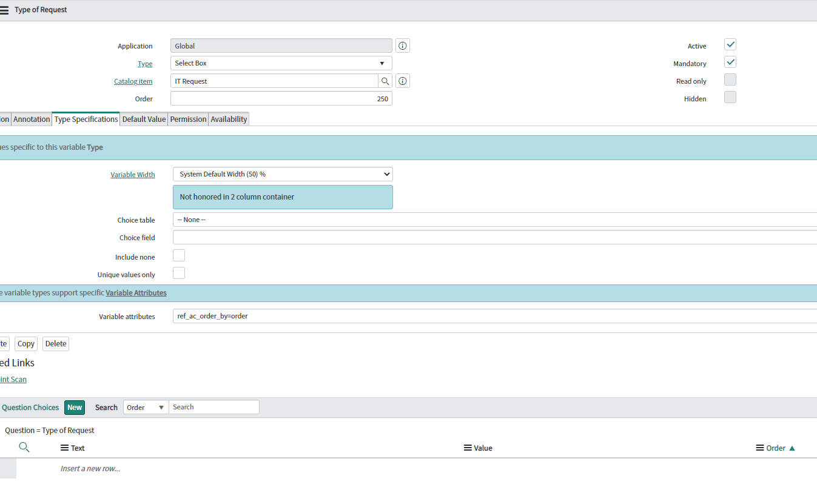Click the Variable attributes text field
Viewport: 817px width, 504px height.
point(495,316)
